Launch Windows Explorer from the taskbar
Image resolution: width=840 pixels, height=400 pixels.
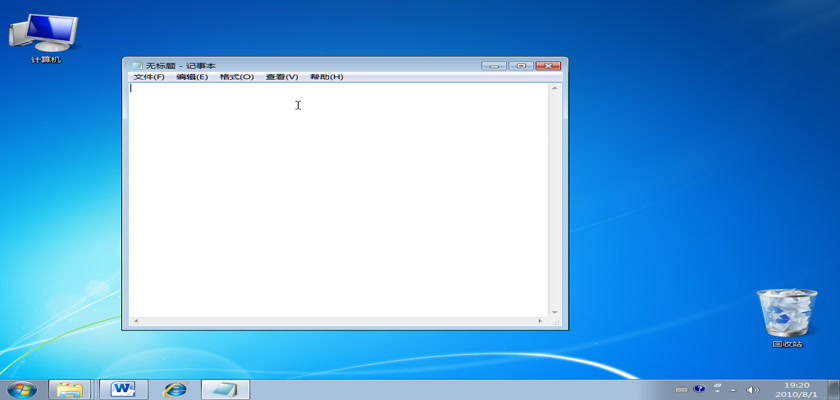(x=69, y=389)
